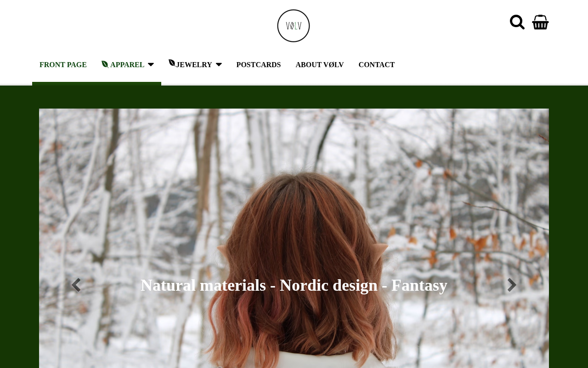Open the About VØLV page
The image size is (588, 368).
tap(320, 65)
